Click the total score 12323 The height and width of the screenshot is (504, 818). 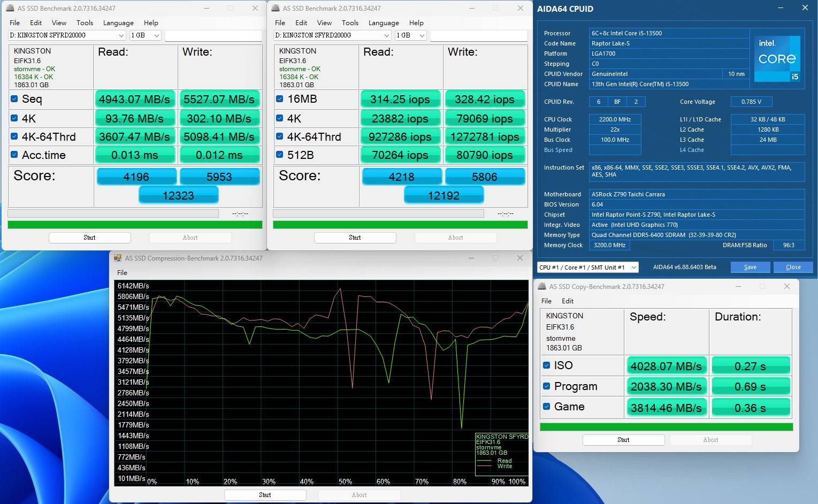point(179,195)
